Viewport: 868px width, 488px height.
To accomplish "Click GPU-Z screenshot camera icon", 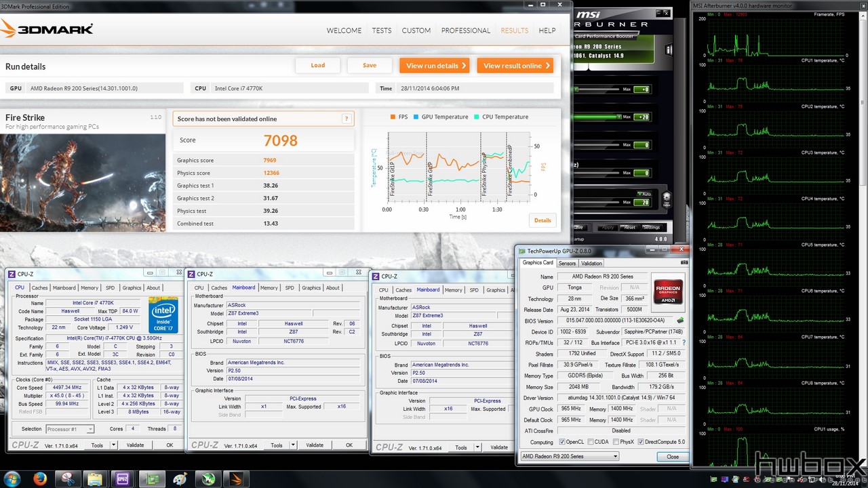I will pyautogui.click(x=684, y=263).
